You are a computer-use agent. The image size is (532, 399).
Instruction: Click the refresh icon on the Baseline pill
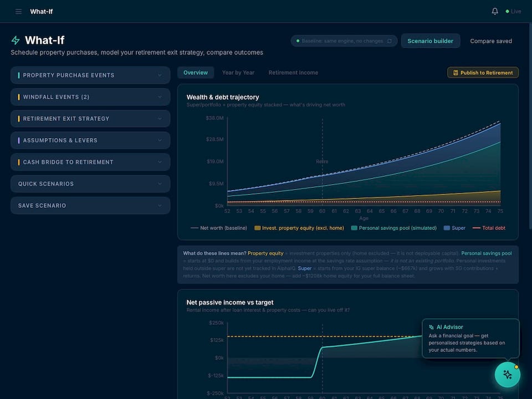click(x=390, y=40)
